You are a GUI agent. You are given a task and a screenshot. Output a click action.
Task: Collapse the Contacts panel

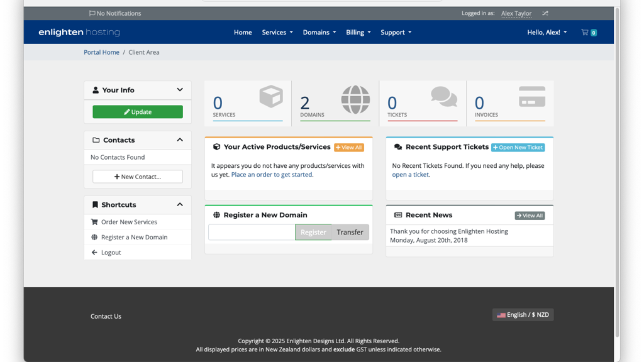pyautogui.click(x=180, y=140)
